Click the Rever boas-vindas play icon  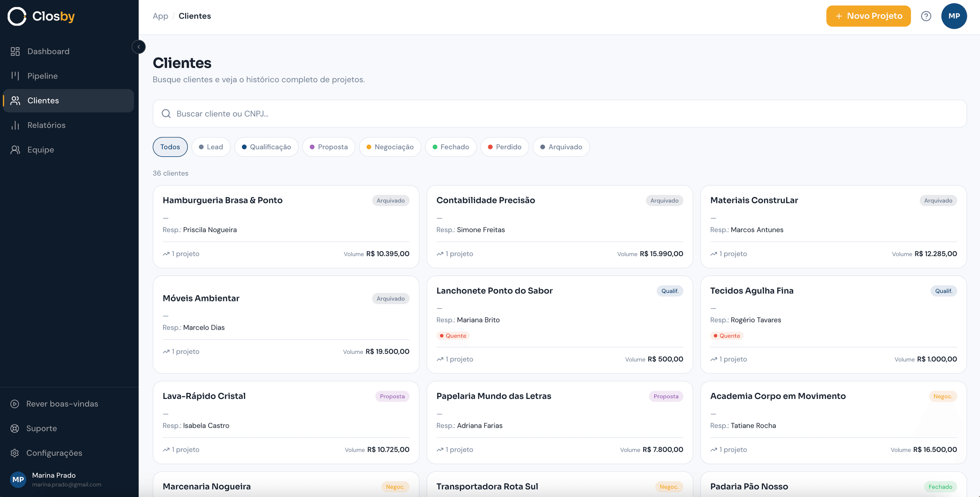[x=15, y=404]
